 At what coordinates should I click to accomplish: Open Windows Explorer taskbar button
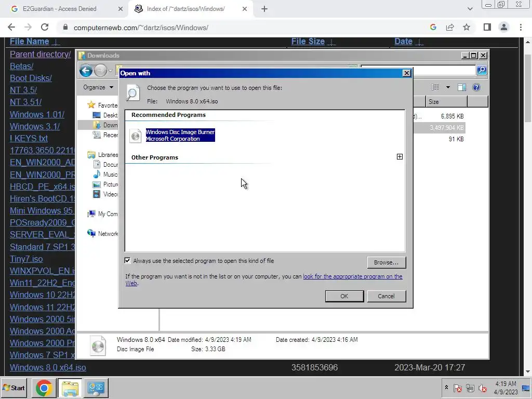[70, 388]
